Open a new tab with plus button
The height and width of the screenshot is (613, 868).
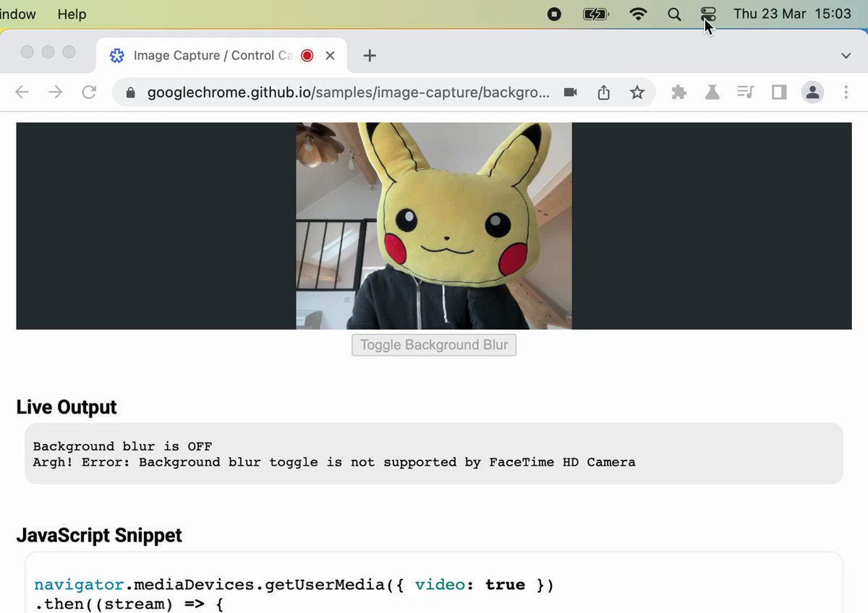(x=370, y=56)
